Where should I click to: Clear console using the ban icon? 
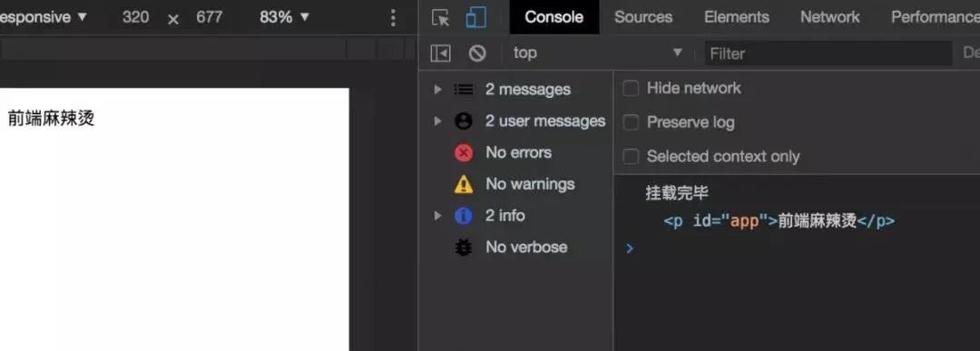(477, 54)
